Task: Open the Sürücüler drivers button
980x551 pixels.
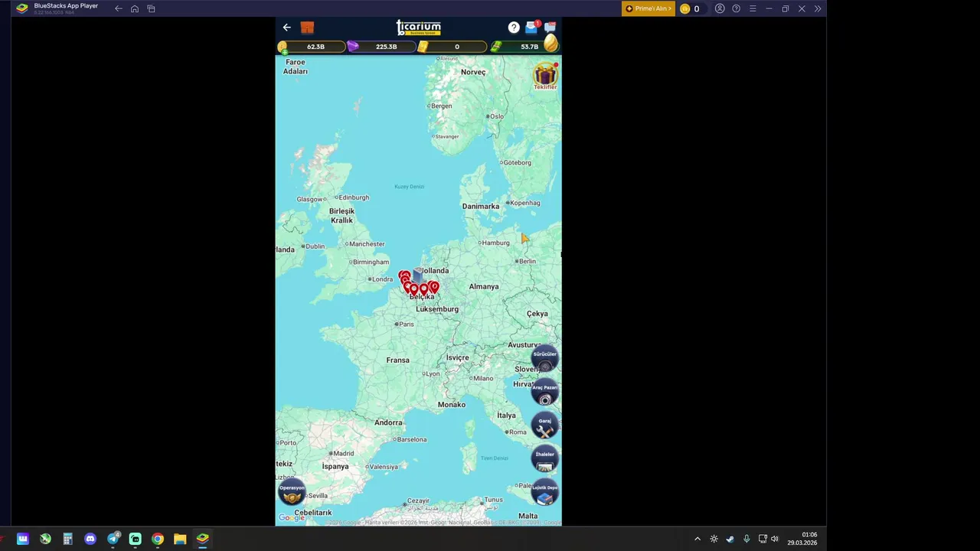Action: pyautogui.click(x=545, y=358)
